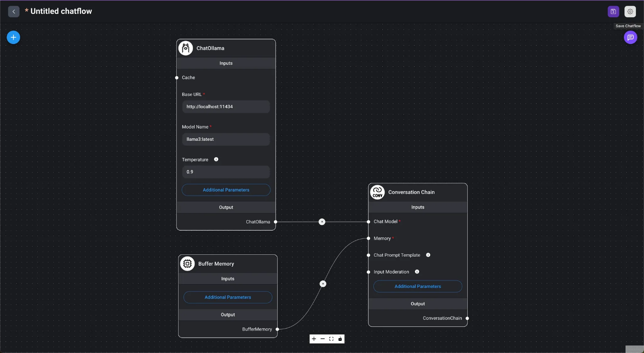This screenshot has width=644, height=353.
Task: Click the Temperature info icon
Action: (x=216, y=159)
